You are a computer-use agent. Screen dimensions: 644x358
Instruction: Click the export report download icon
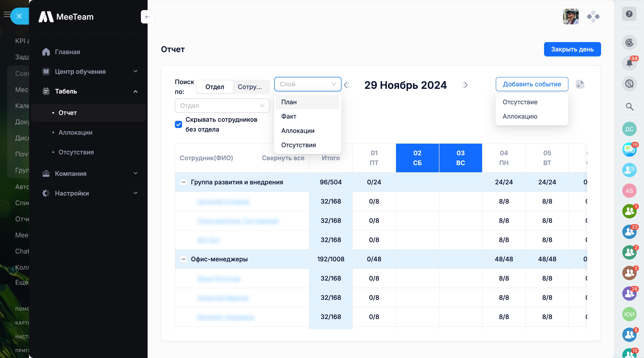(580, 84)
